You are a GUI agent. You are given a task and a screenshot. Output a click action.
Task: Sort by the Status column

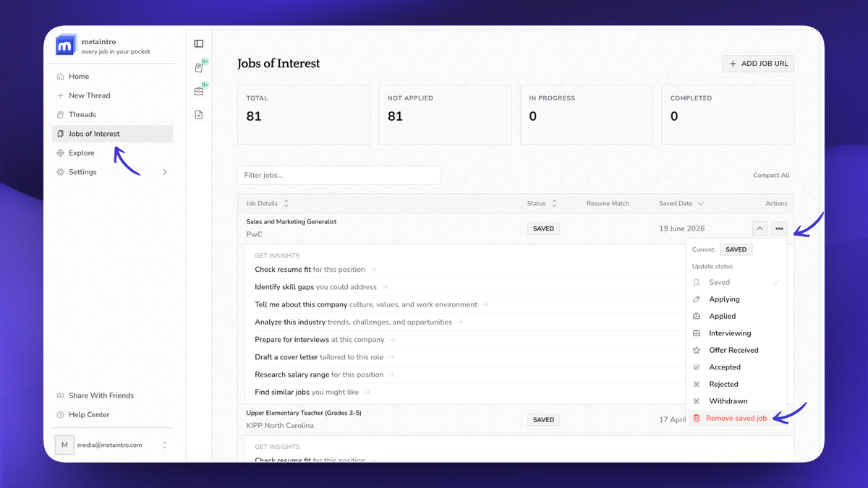542,204
